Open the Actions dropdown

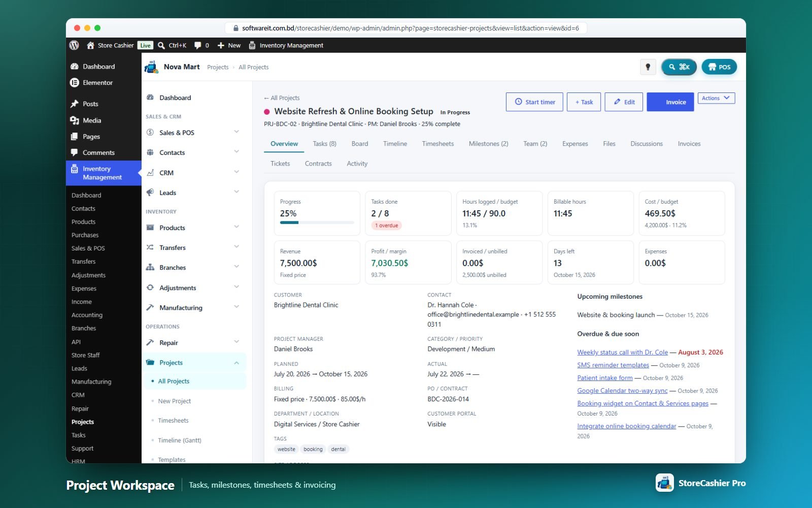tap(716, 98)
